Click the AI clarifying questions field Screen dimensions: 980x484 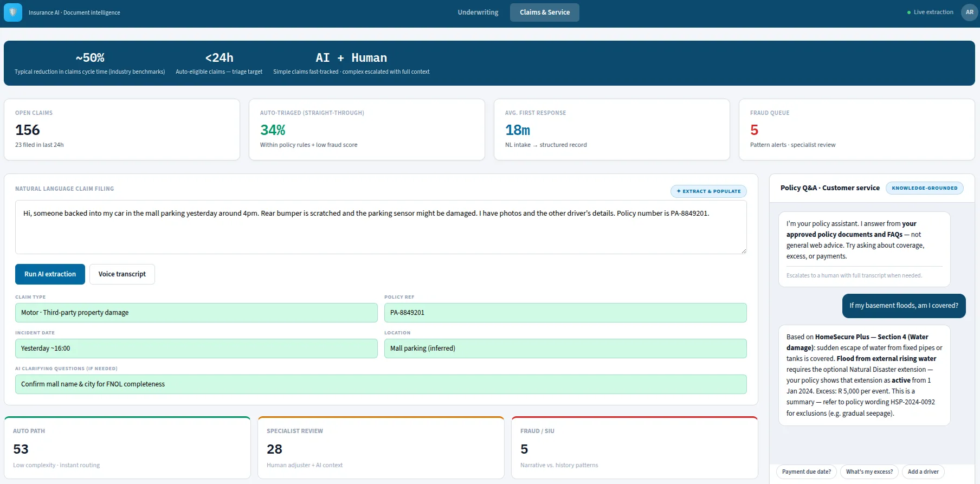click(381, 384)
